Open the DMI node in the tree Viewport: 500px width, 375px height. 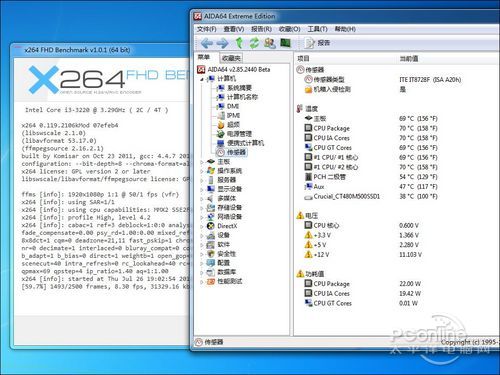[228, 106]
